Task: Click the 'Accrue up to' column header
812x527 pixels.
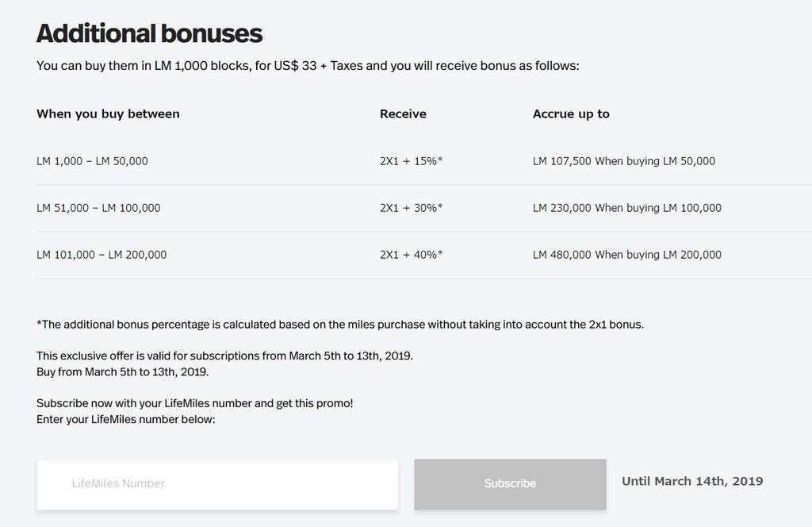Action: point(571,114)
